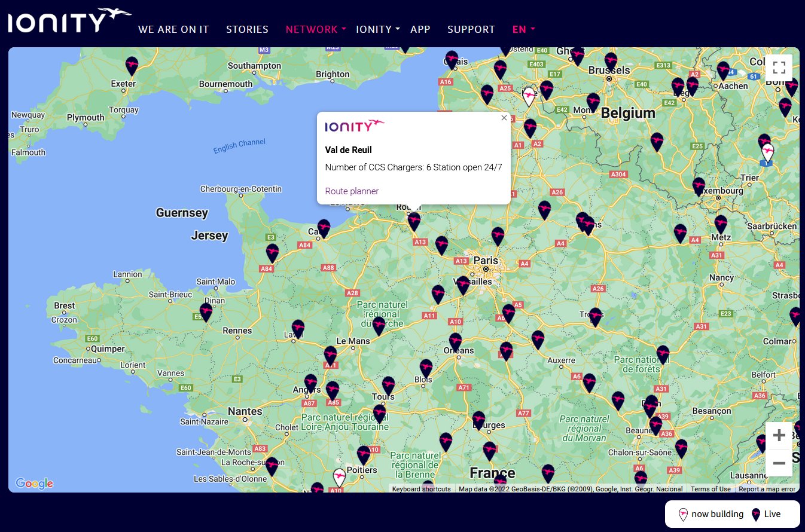Open the APP page
This screenshot has height=532, width=805.
tap(420, 29)
